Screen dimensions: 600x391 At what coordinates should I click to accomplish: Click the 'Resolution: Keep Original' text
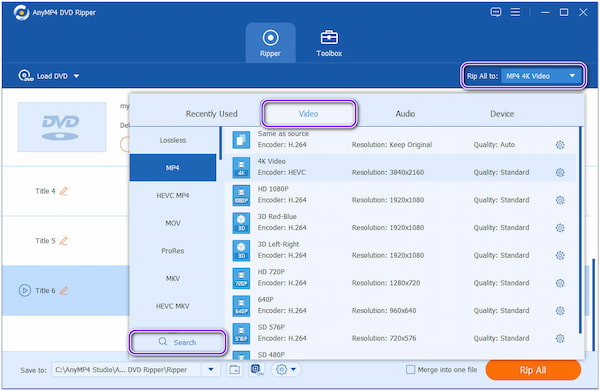391,145
